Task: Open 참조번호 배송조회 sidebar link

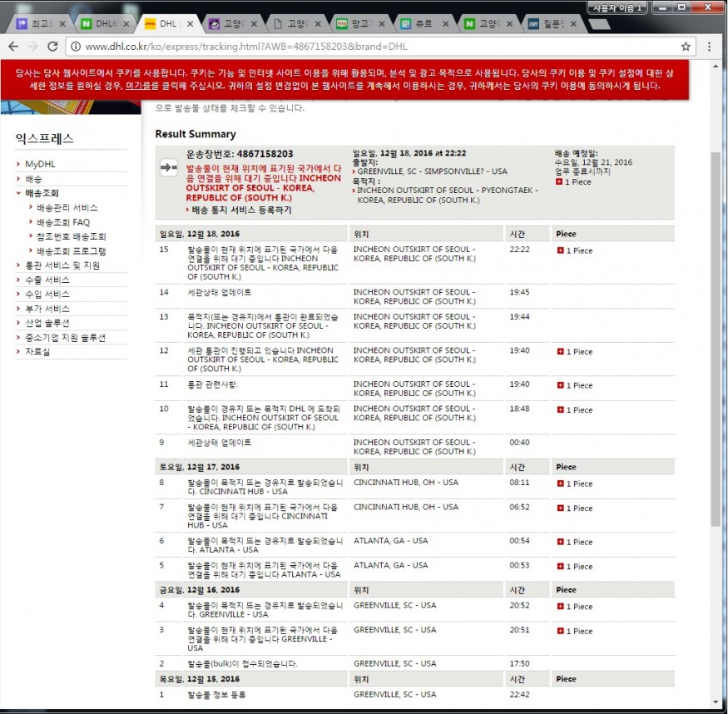Action: (71, 237)
